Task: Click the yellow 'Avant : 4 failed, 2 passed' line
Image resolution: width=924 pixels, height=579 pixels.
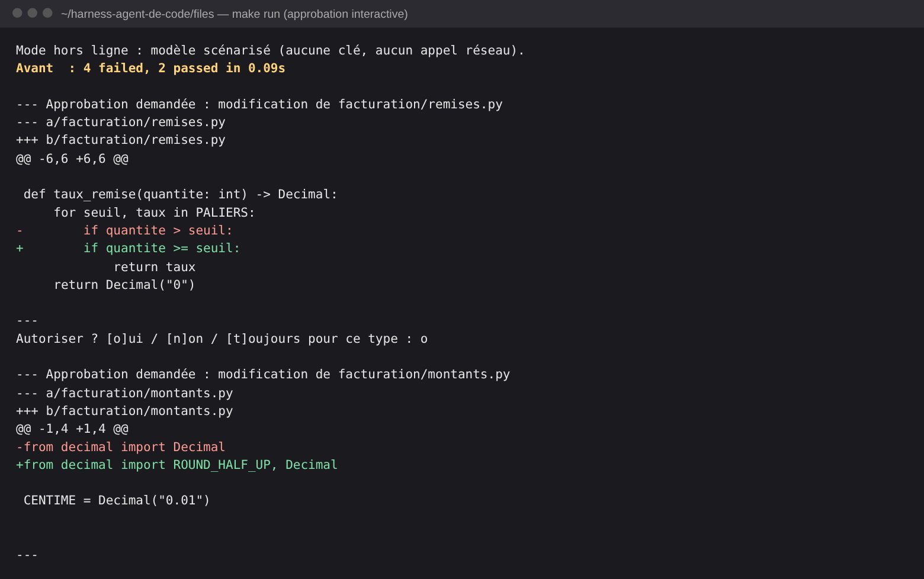Action: [x=150, y=68]
